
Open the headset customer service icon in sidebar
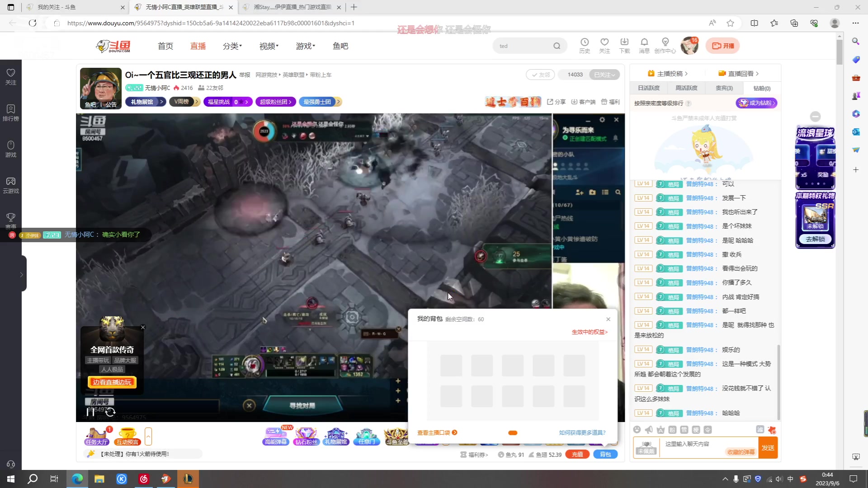pos(11,465)
